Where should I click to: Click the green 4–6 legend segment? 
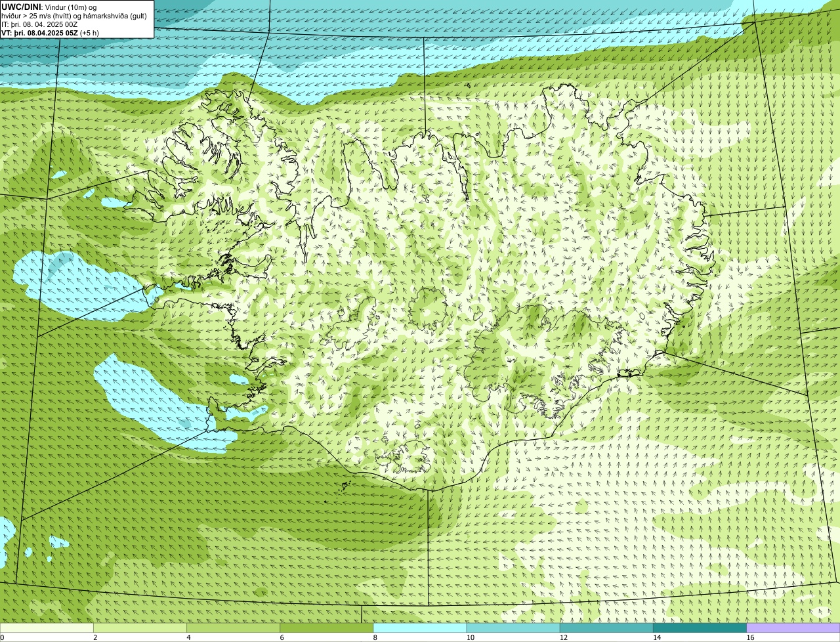coord(234,628)
